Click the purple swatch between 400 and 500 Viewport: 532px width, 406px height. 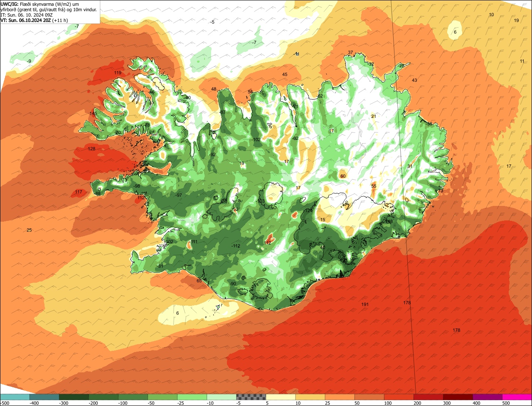[x=487, y=397]
